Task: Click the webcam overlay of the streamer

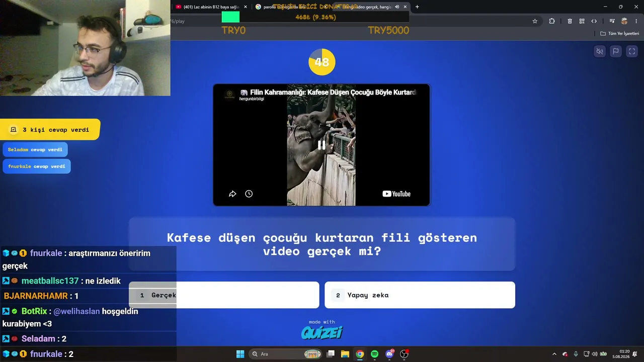Action: point(85,48)
